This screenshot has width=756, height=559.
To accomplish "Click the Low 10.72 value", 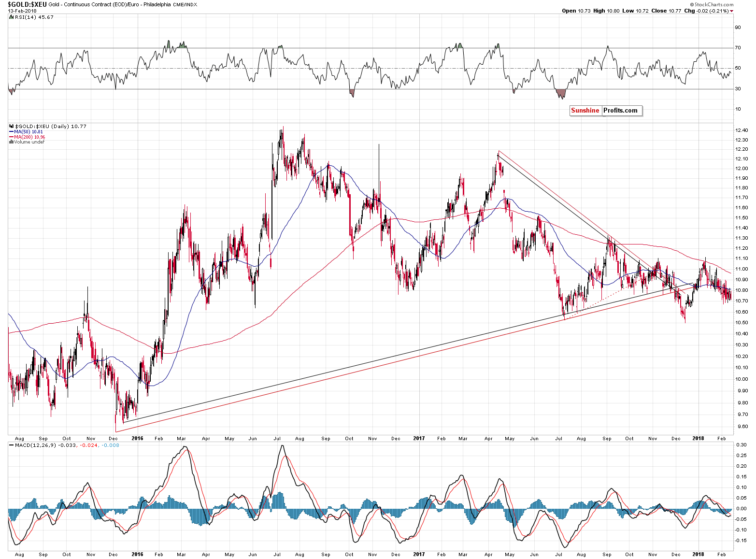I will pyautogui.click(x=636, y=11).
